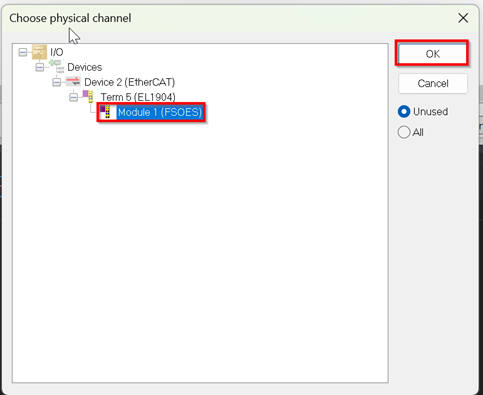This screenshot has height=395, width=483.
Task: Click the Device 2 EtherCAT icon
Action: 73,82
